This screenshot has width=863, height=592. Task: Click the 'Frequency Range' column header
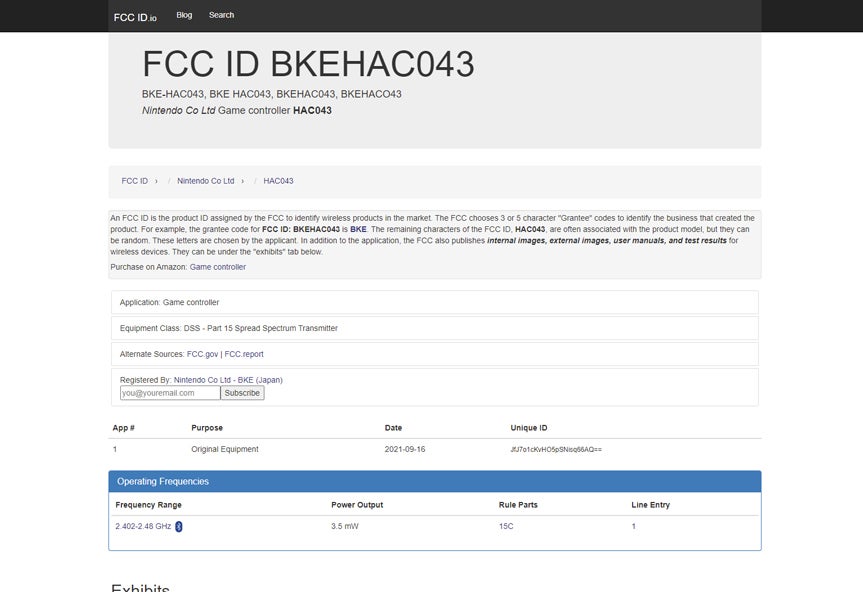tap(149, 505)
